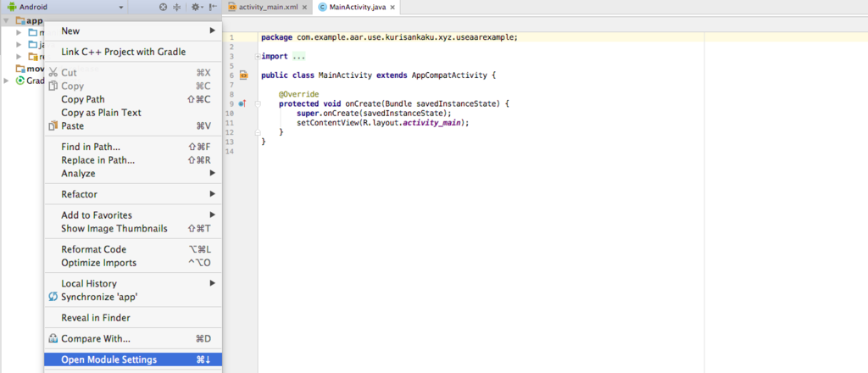
Task: Click the clipboard icon beside Paste
Action: tap(53, 125)
